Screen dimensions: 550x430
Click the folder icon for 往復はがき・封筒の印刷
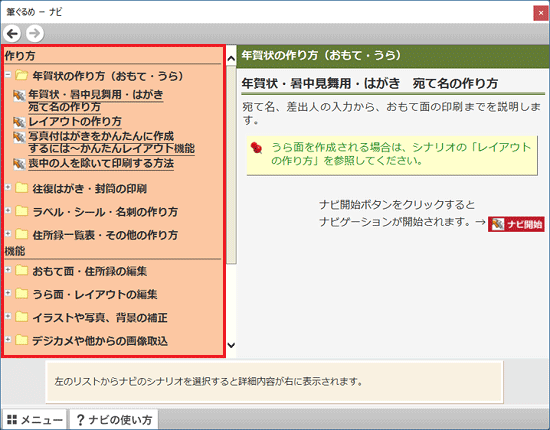[x=21, y=188]
